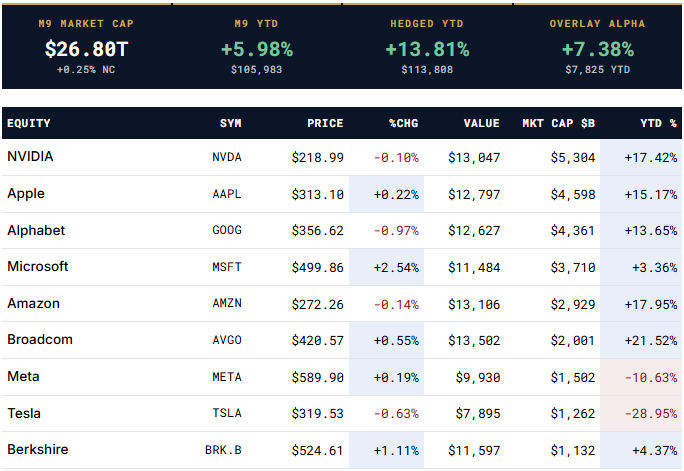Select the M9 YTD +5.98% card

point(257,47)
